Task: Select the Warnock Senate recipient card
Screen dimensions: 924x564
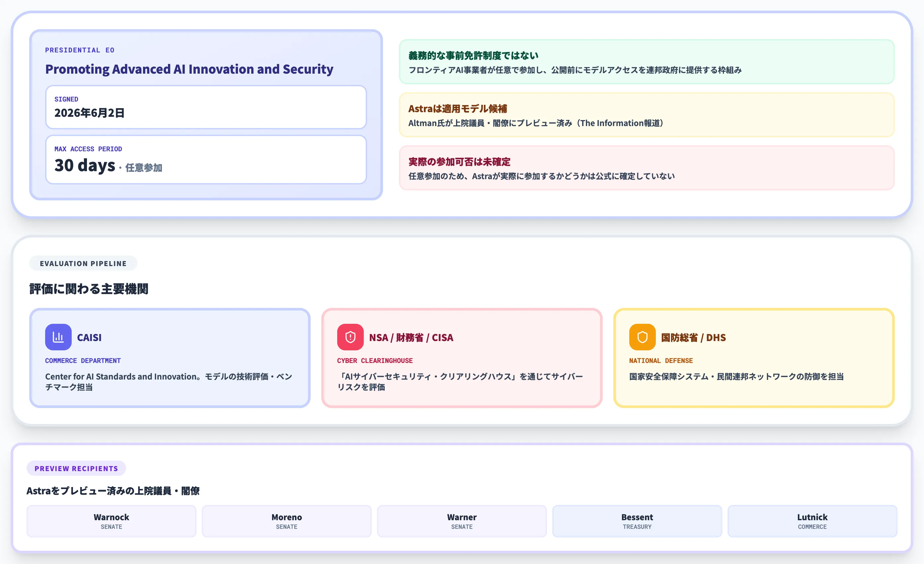Action: [112, 521]
